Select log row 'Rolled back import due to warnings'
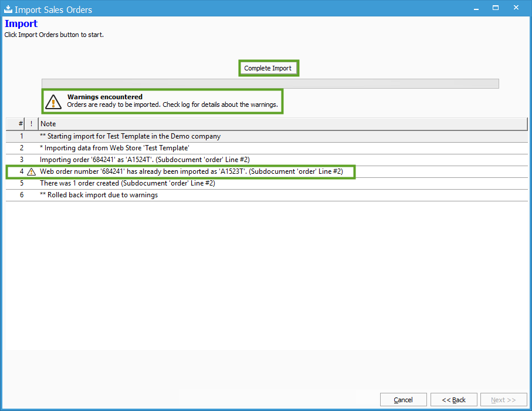Viewport: 532px width, 411px height. click(267, 195)
